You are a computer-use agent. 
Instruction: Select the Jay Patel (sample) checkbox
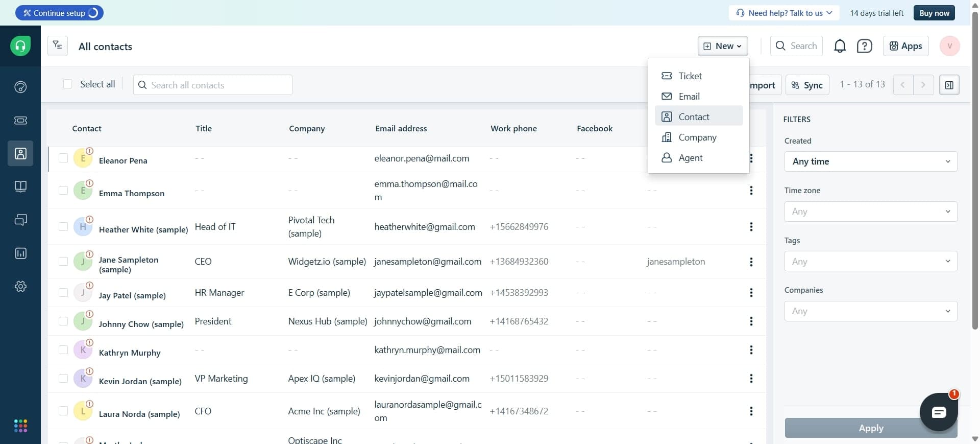pyautogui.click(x=63, y=293)
